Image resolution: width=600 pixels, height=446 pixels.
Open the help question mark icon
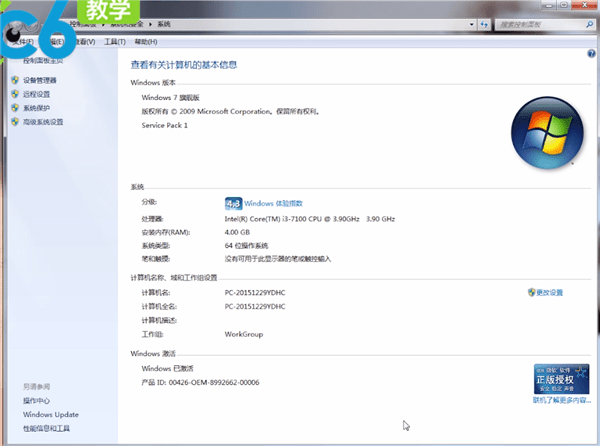591,54
